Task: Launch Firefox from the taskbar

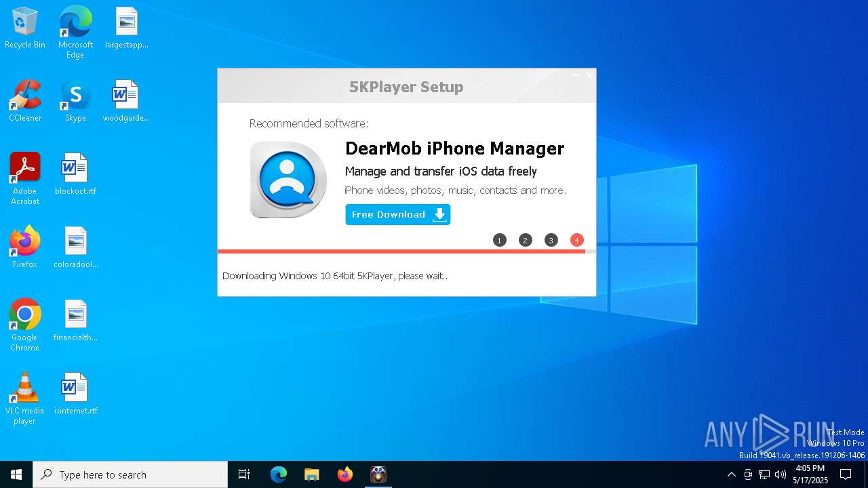Action: click(344, 474)
